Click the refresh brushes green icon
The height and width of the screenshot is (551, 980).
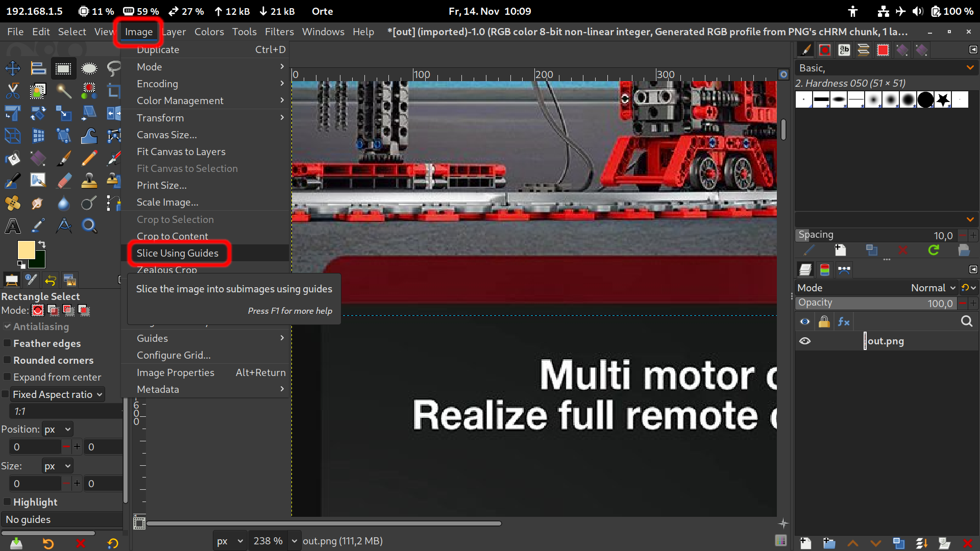(934, 250)
